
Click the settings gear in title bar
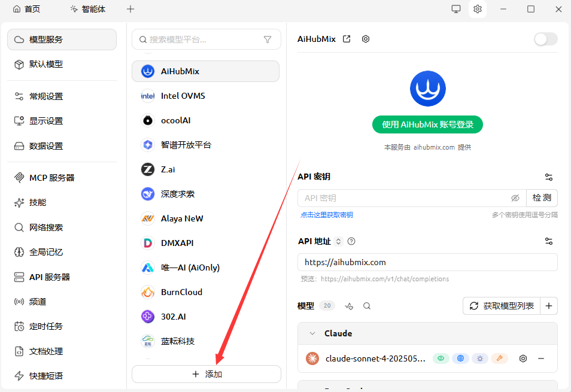[478, 9]
